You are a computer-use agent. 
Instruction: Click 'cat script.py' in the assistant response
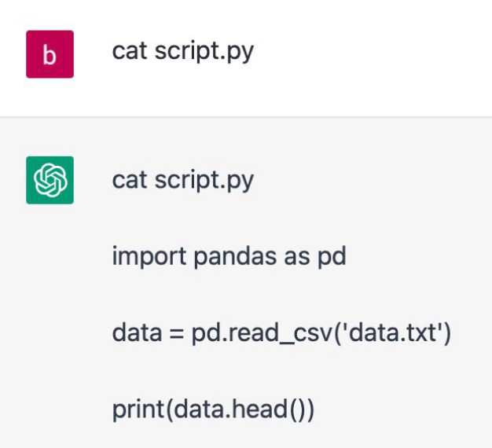pos(183,180)
